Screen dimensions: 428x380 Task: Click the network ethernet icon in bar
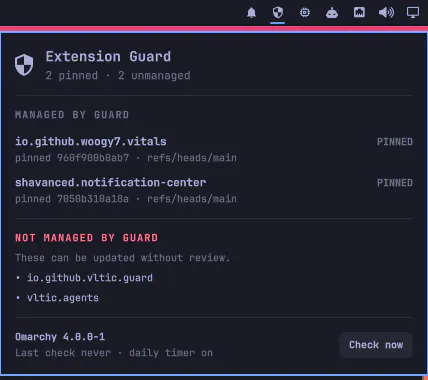[x=359, y=13]
